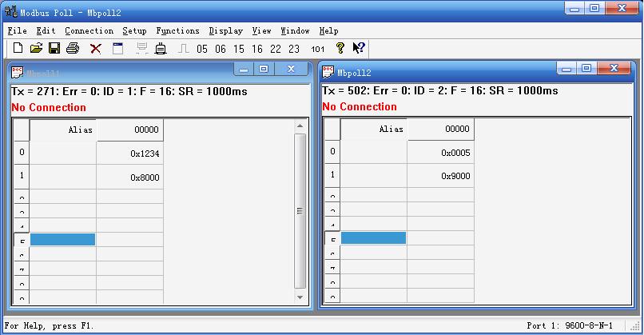This screenshot has width=644, height=335.
Task: Select the 0x1234 cell in Mbpoll1
Action: coord(129,153)
